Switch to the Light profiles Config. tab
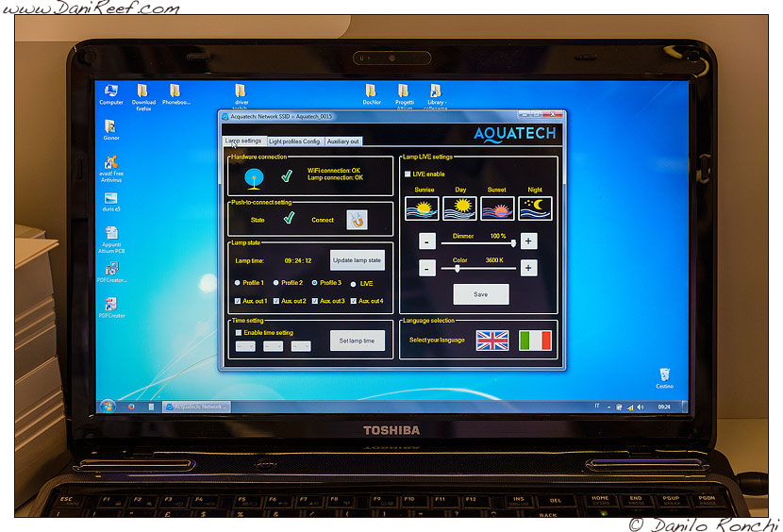Image resolution: width=783 pixels, height=532 pixels. click(x=294, y=141)
